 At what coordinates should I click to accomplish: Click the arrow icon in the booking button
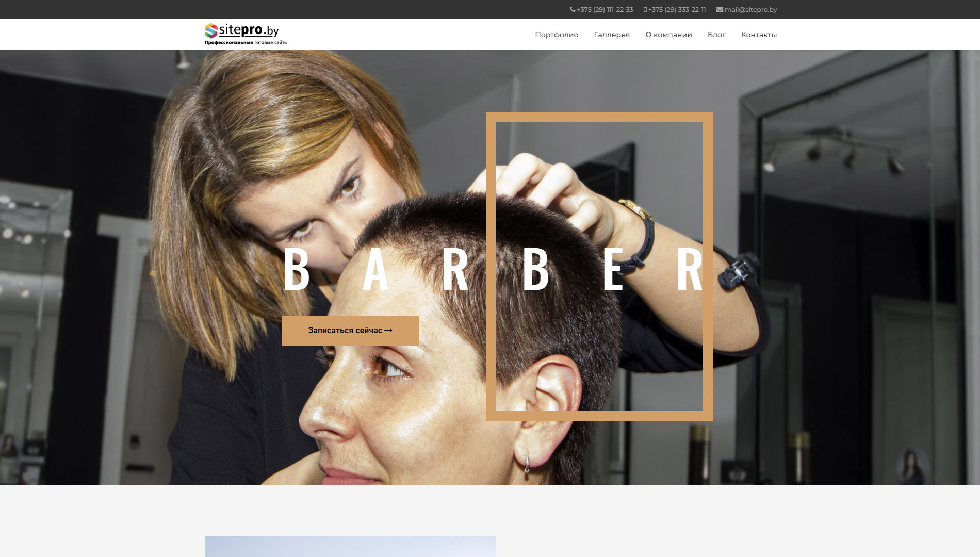click(x=388, y=331)
